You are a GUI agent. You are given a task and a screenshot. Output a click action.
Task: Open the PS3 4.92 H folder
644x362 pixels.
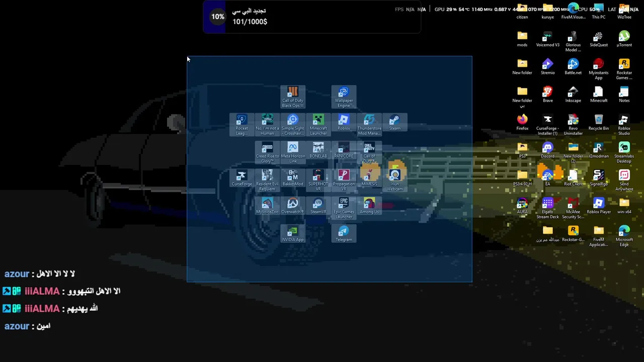(x=522, y=178)
